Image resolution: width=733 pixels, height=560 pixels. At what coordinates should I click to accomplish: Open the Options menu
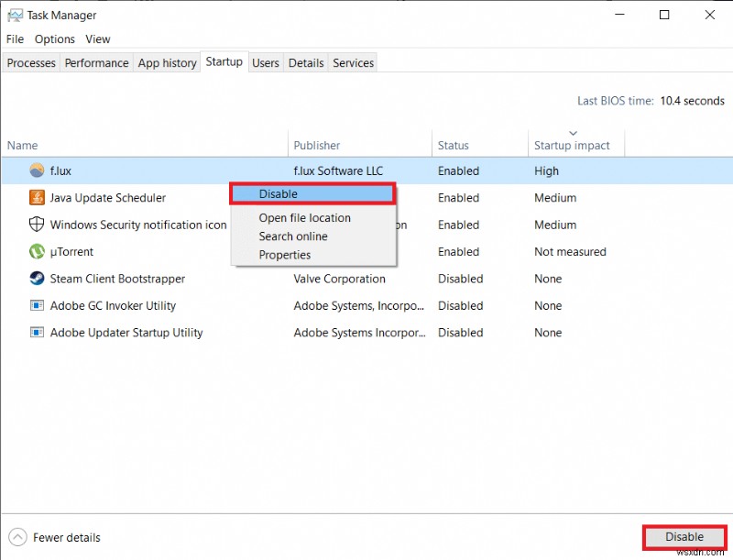[54, 38]
